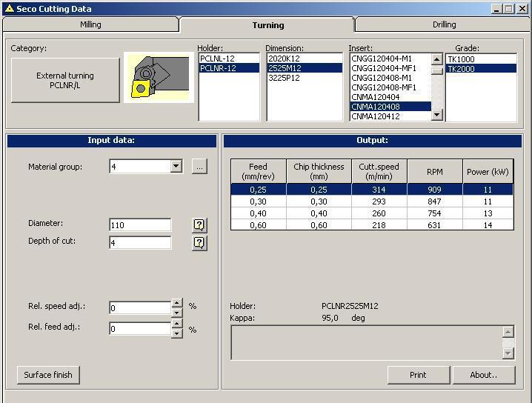Click notes box scroll up arrow
Viewport: 532px width, 403px height.
tap(508, 332)
